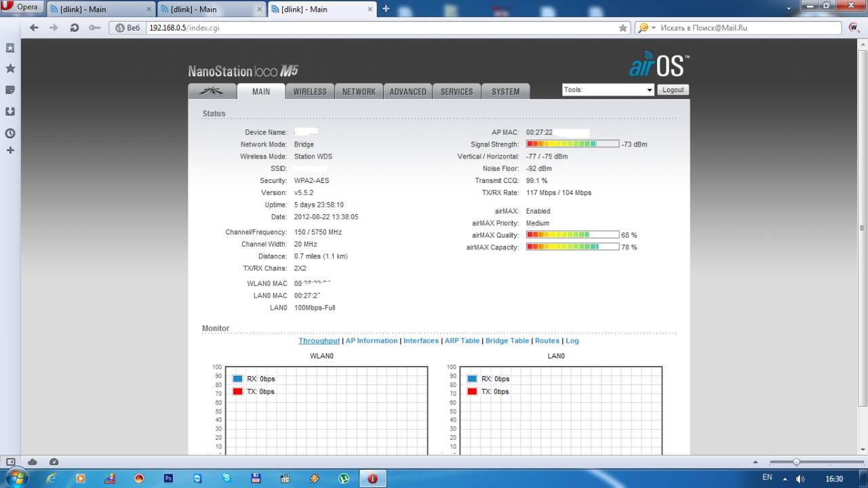Open the Routes link
Viewport: 868px width, 488px height.
point(547,341)
